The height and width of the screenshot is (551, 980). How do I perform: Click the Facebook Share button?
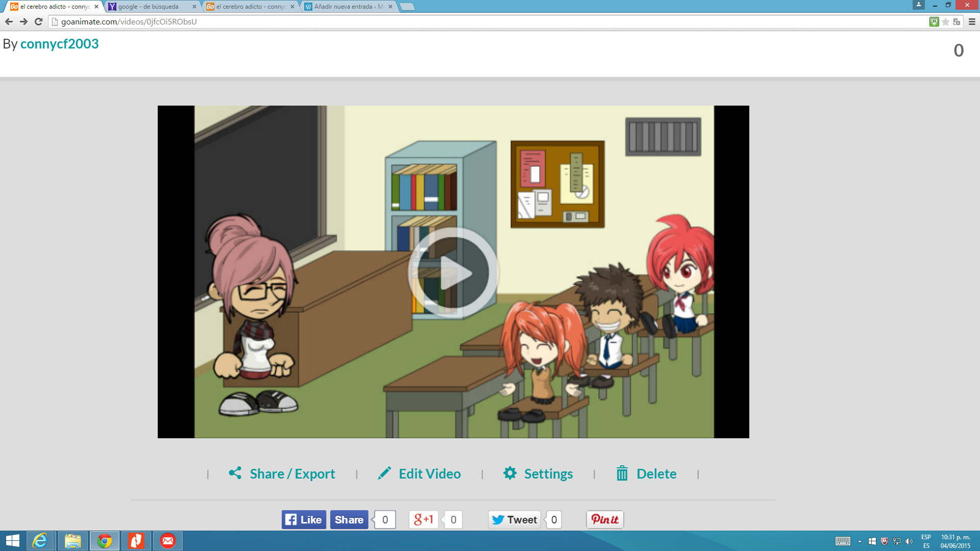click(349, 520)
